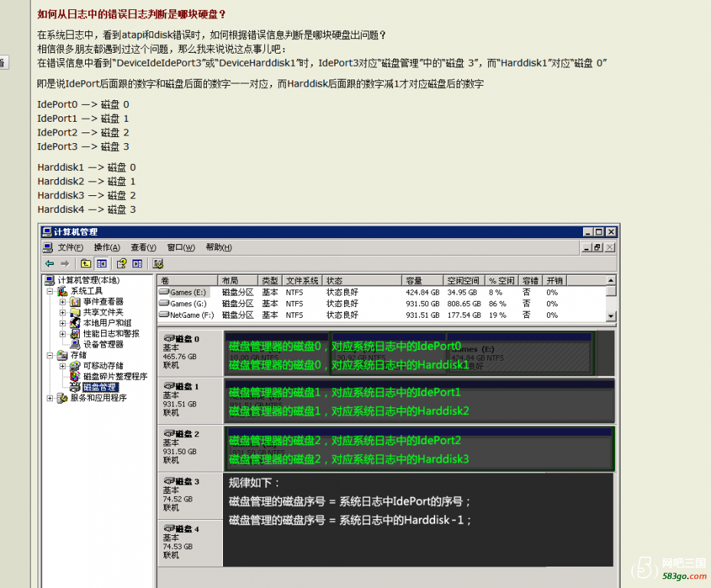Collapse the 存储 tree node

coord(50,355)
